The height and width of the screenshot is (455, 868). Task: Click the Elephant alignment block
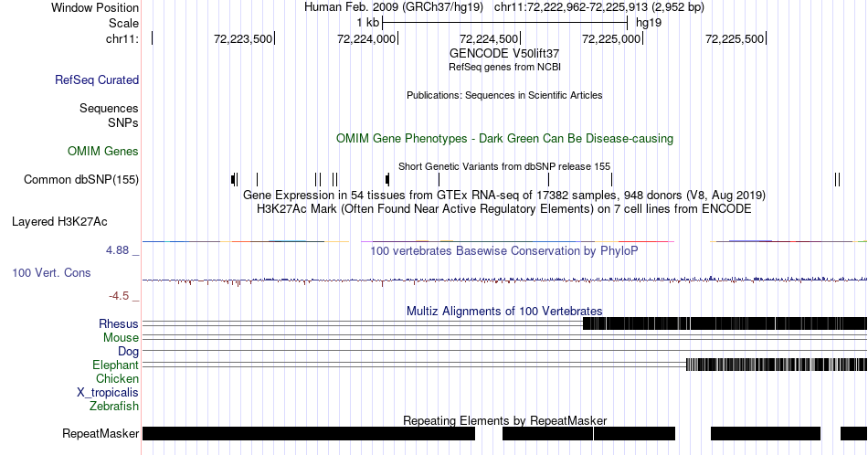pos(777,365)
